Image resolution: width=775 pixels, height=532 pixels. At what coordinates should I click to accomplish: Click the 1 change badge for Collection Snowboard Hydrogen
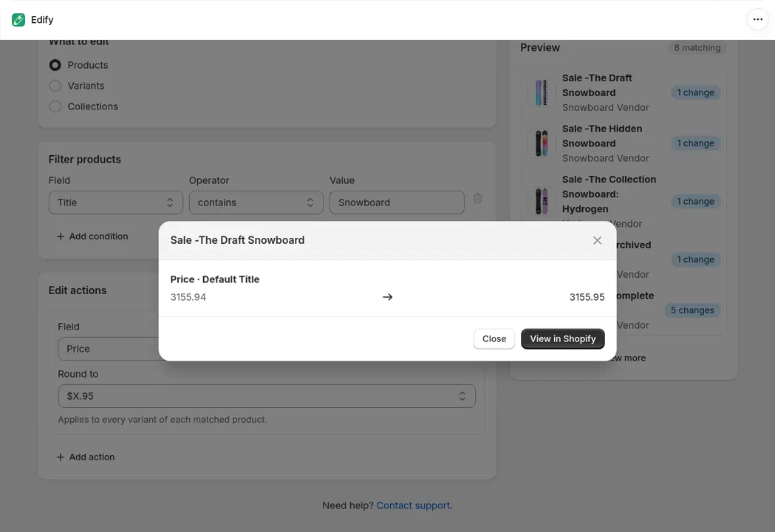tap(695, 201)
